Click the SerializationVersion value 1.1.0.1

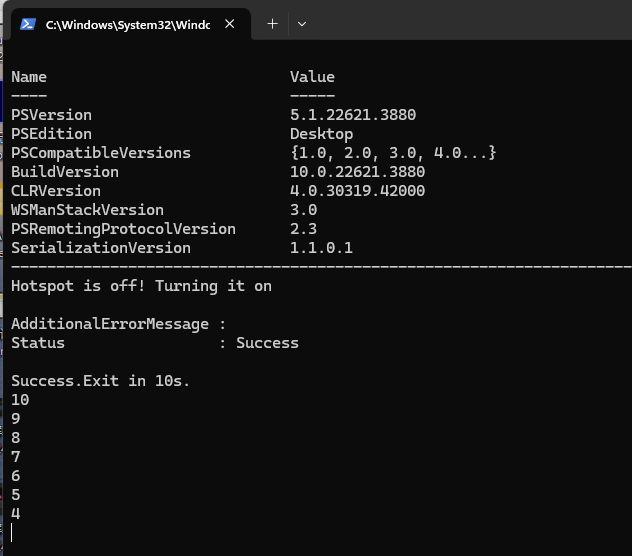pos(321,248)
